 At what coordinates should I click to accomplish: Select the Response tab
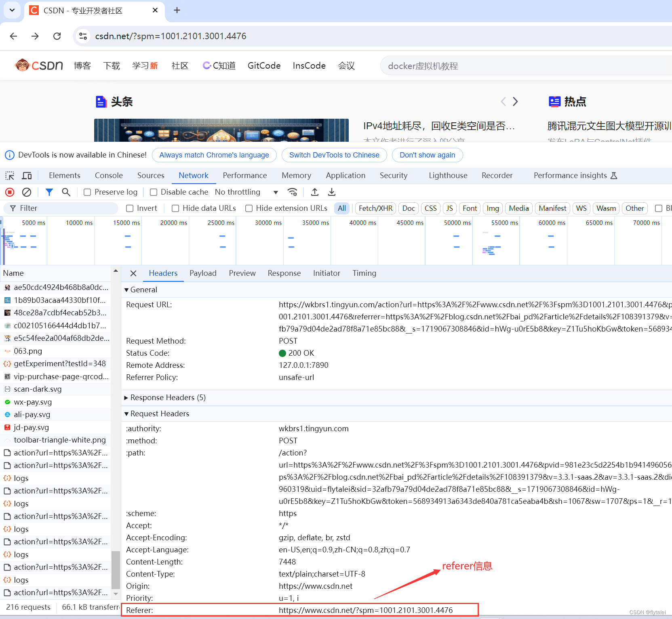pos(284,273)
